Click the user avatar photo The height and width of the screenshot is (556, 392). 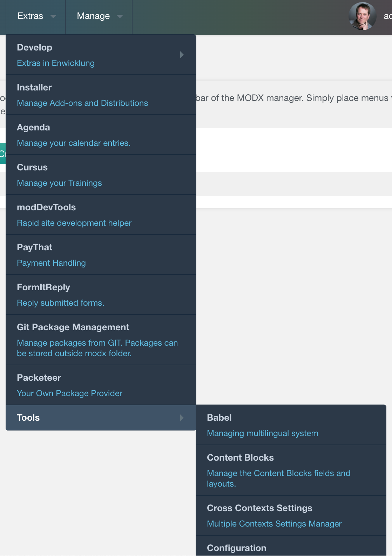coord(362,16)
